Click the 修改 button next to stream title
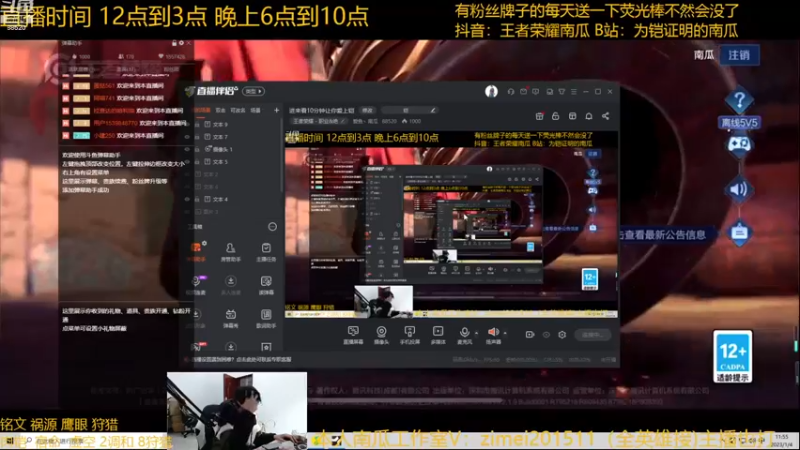800x450 pixels. (367, 110)
